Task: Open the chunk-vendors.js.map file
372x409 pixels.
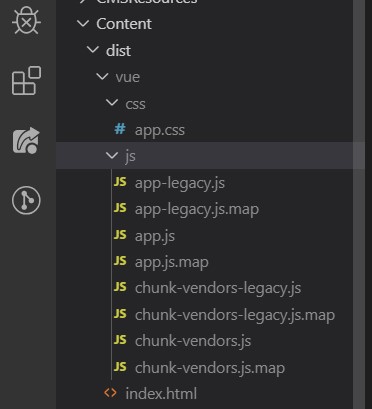Action: coord(210,368)
